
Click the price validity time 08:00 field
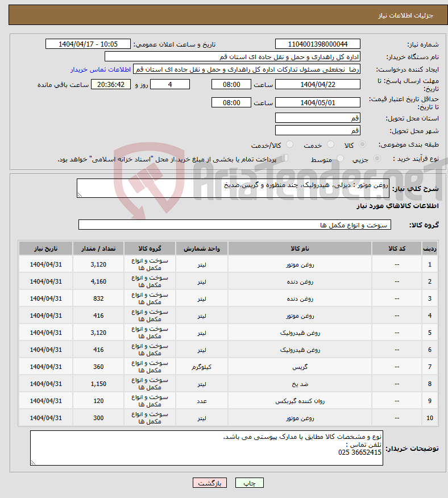click(231, 102)
